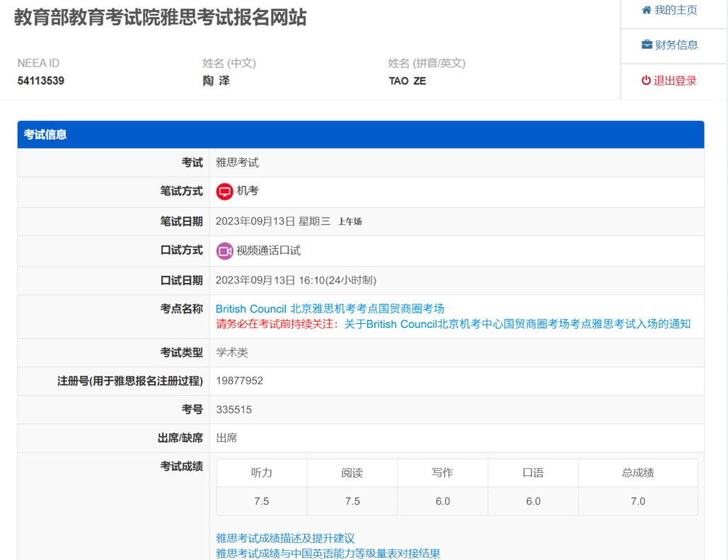Open British Council 北京雅思机考考点国贸商圈考场 link
The image size is (728, 560).
coord(330,308)
